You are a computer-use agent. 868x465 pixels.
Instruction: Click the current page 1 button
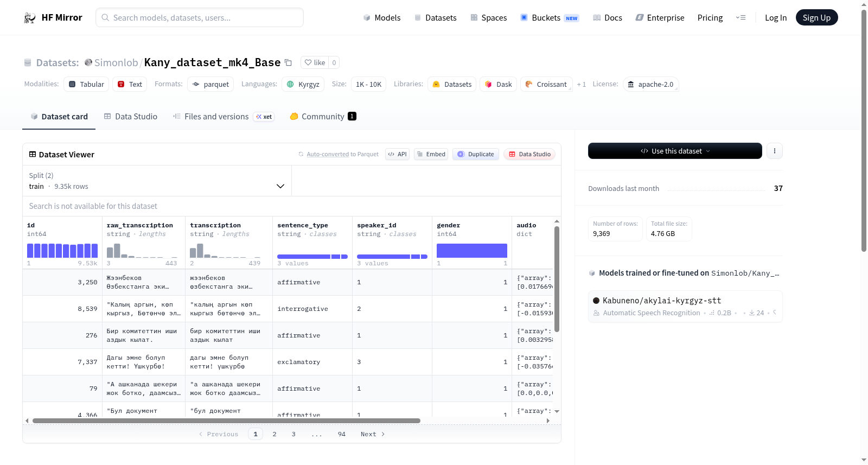pos(256,434)
